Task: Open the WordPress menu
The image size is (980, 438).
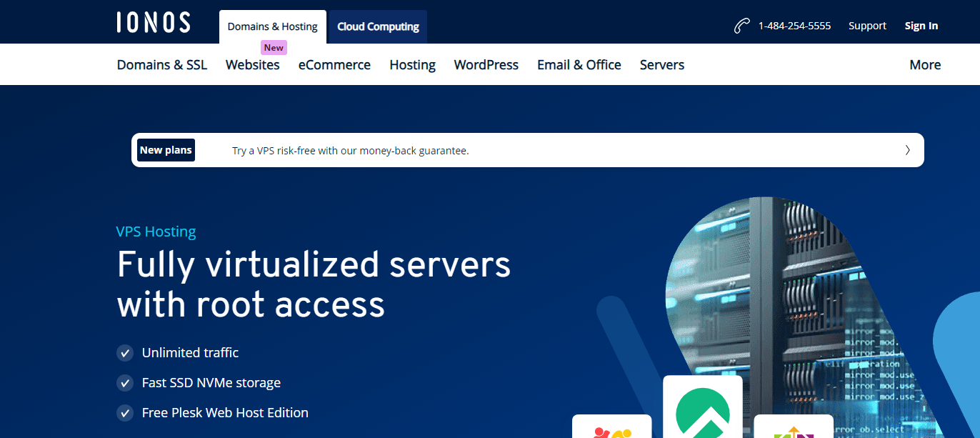Action: click(x=486, y=64)
